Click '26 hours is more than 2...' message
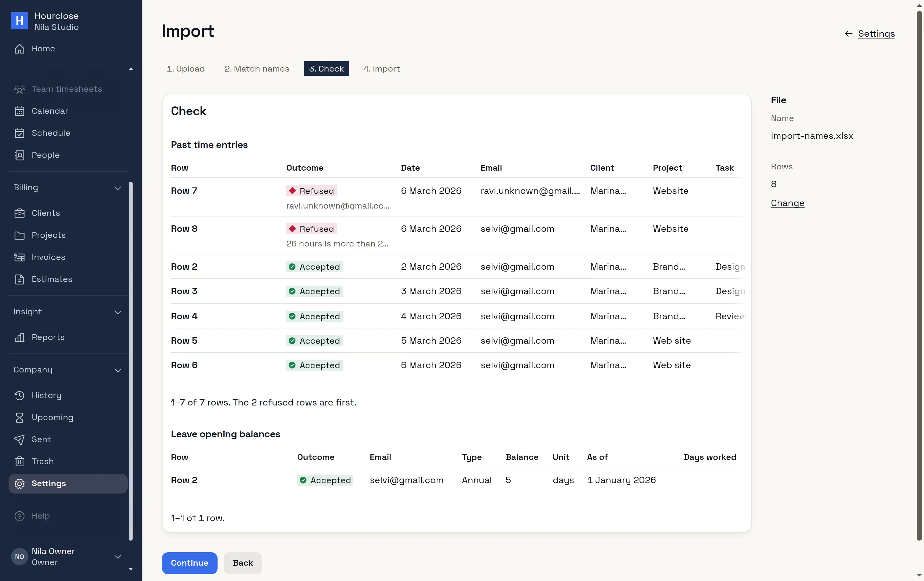 337,243
